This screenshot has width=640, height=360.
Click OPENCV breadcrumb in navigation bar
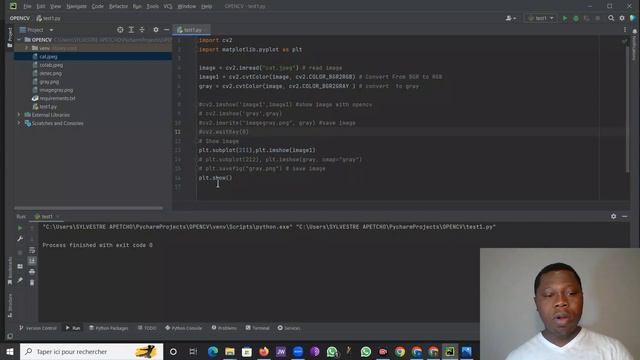tap(20, 18)
